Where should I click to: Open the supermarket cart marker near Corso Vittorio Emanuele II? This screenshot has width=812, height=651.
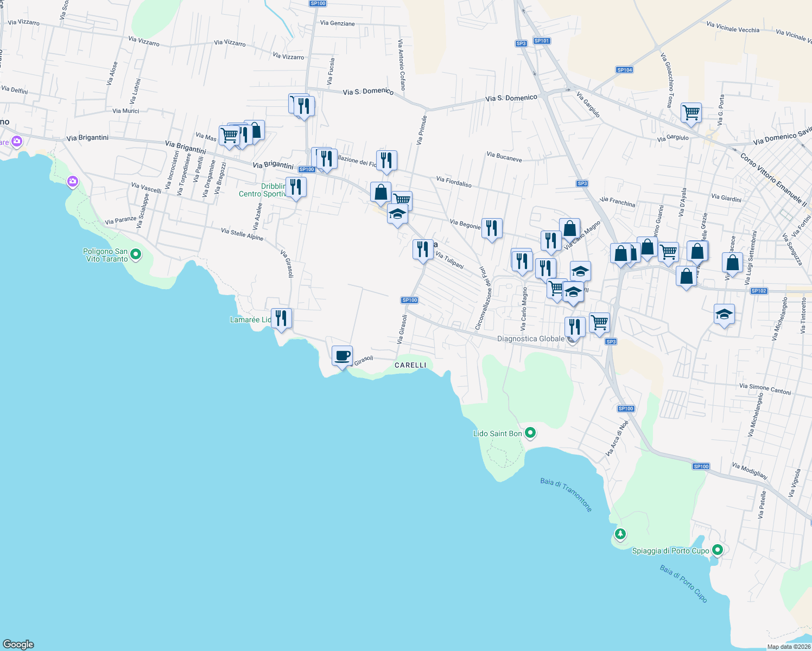click(691, 113)
